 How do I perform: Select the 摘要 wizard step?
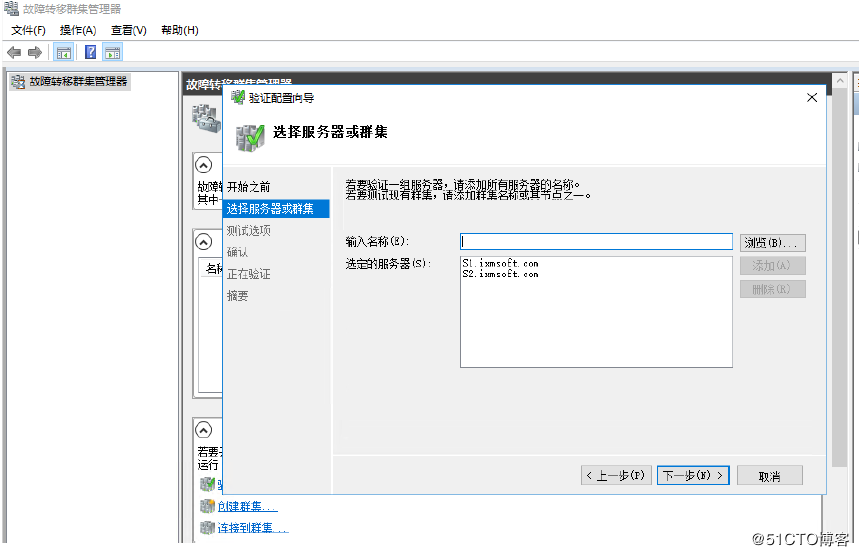coord(237,296)
